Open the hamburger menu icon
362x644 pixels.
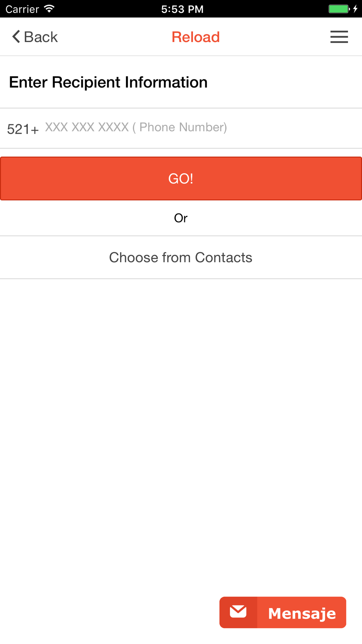tap(339, 37)
